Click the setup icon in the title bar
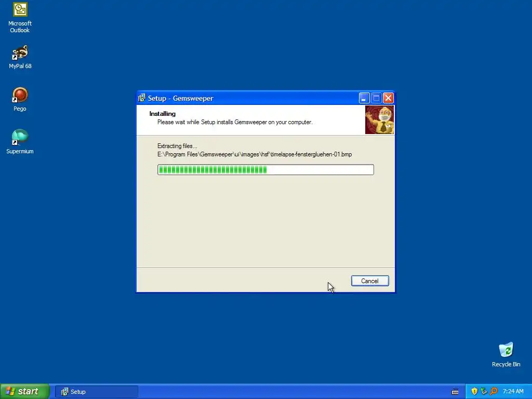Viewport: 532px width, 399px height. [142, 98]
